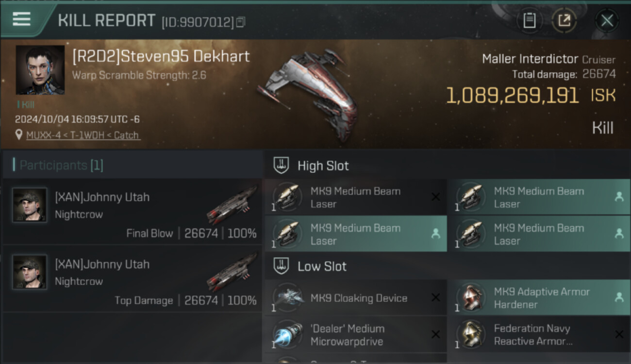Select the MK9 Adaptive Armor Hardener icon
This screenshot has width=631, height=364.
pos(471,298)
